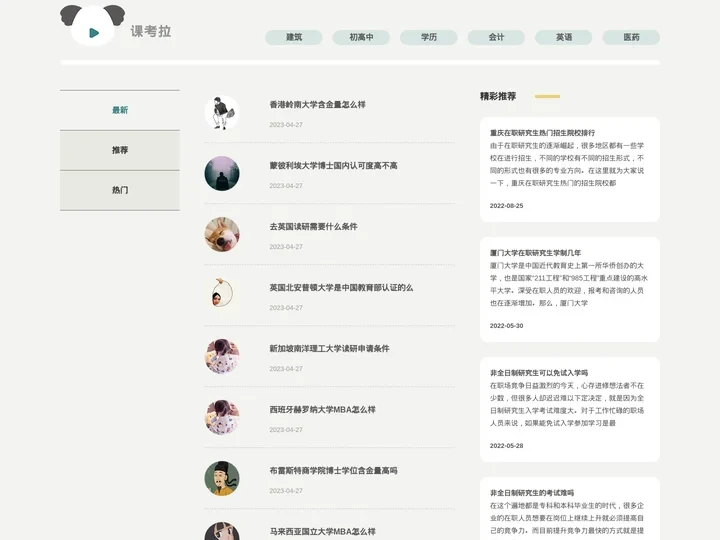The width and height of the screenshot is (720, 540).
Task: Open recommended 重庆在职研究生热门招生院校排行
Action: coord(542,133)
